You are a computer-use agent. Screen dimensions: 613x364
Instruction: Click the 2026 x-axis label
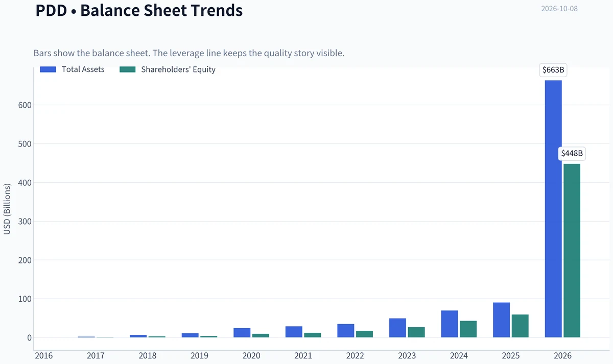tap(563, 355)
